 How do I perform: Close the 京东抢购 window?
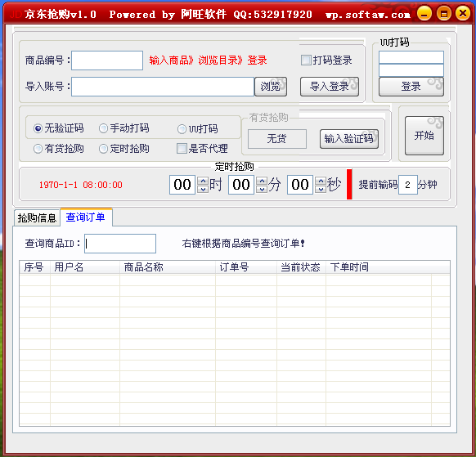click(463, 14)
